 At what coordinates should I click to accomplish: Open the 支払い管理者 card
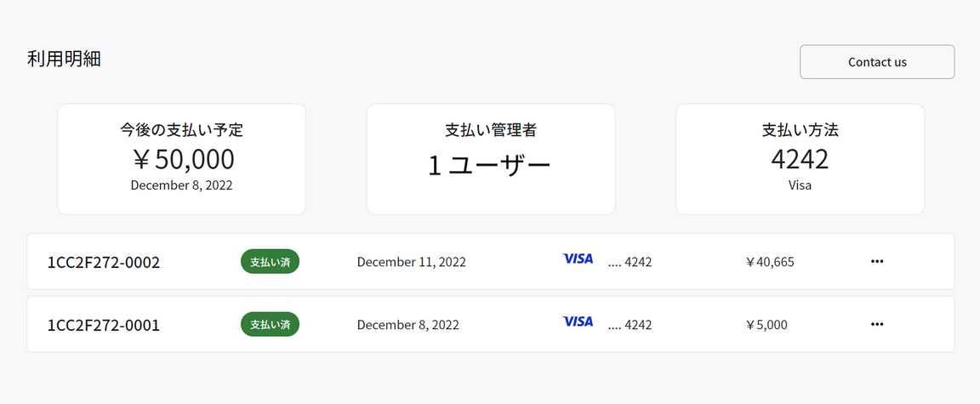491,159
